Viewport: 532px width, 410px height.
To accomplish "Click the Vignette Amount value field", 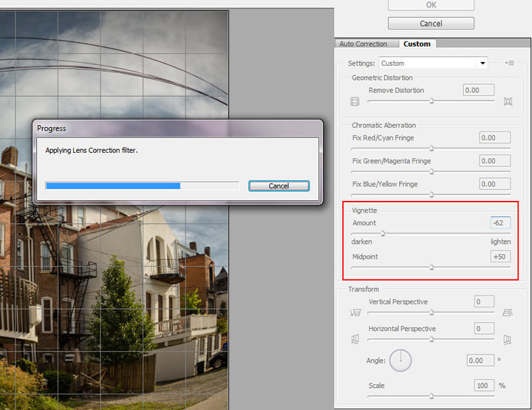I will pyautogui.click(x=499, y=222).
